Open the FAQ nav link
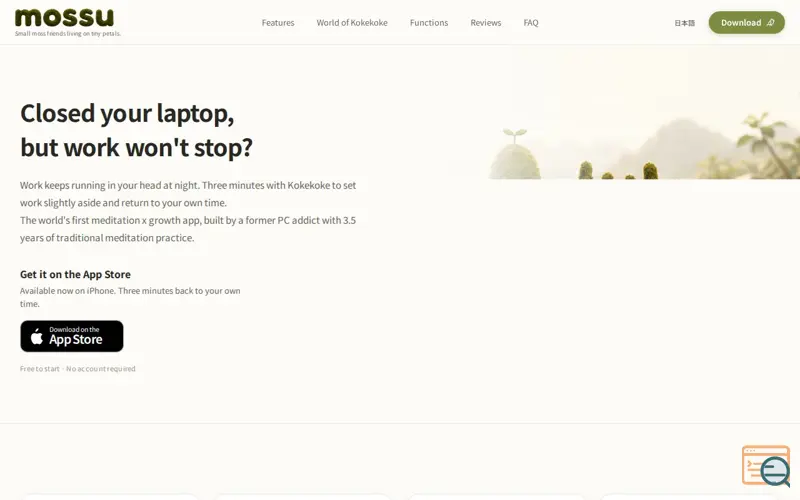The image size is (800, 500). coord(531,22)
